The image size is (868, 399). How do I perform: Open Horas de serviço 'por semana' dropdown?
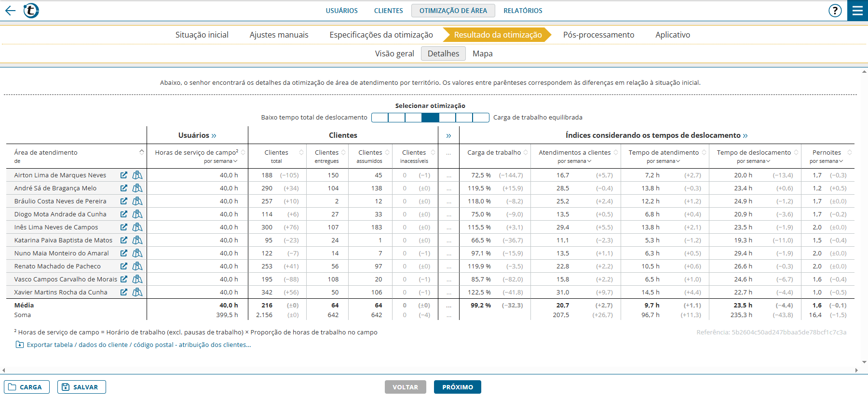coord(221,161)
